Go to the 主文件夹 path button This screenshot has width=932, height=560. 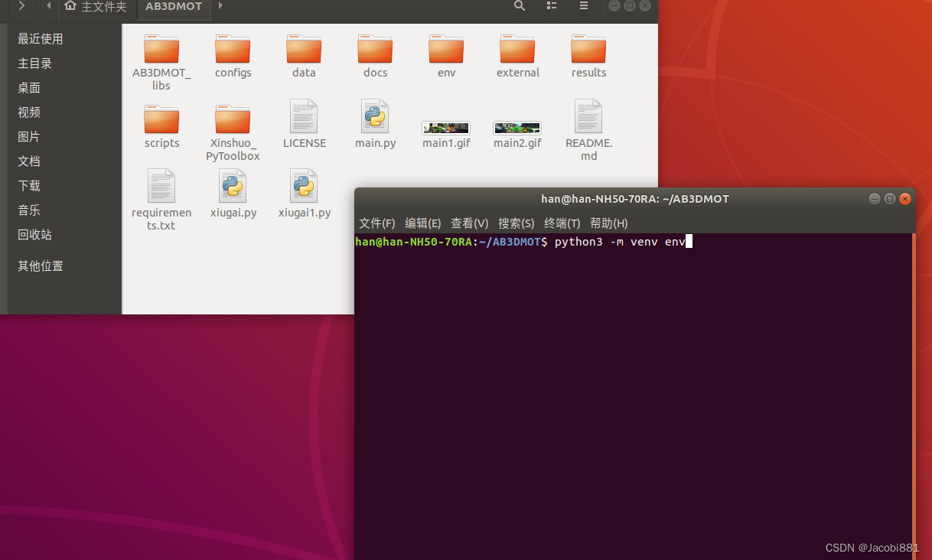coord(96,6)
